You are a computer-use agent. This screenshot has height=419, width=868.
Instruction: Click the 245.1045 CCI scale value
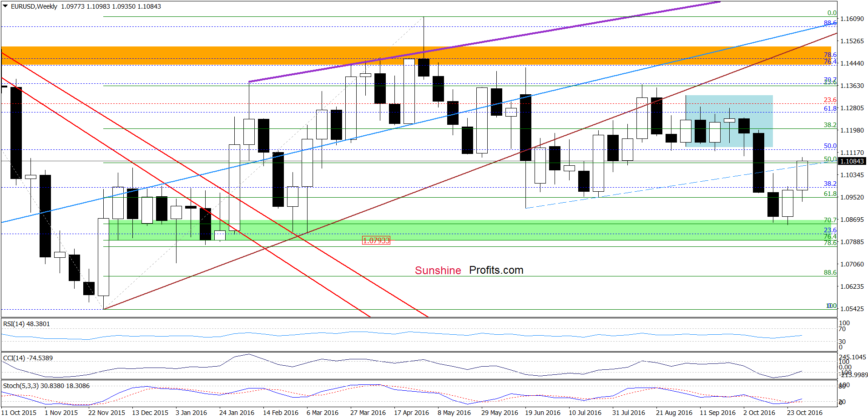[x=853, y=357]
